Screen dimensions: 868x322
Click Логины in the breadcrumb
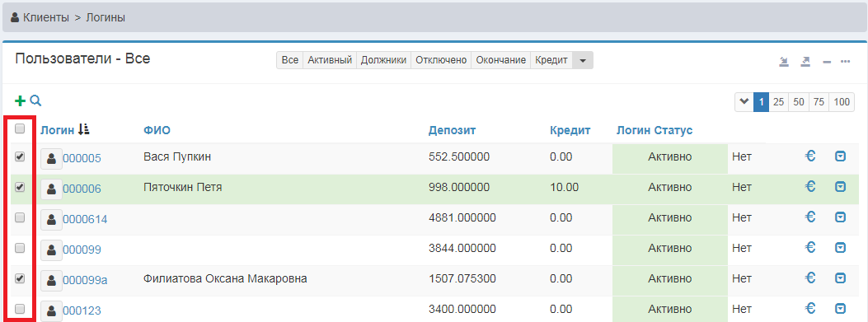click(106, 17)
